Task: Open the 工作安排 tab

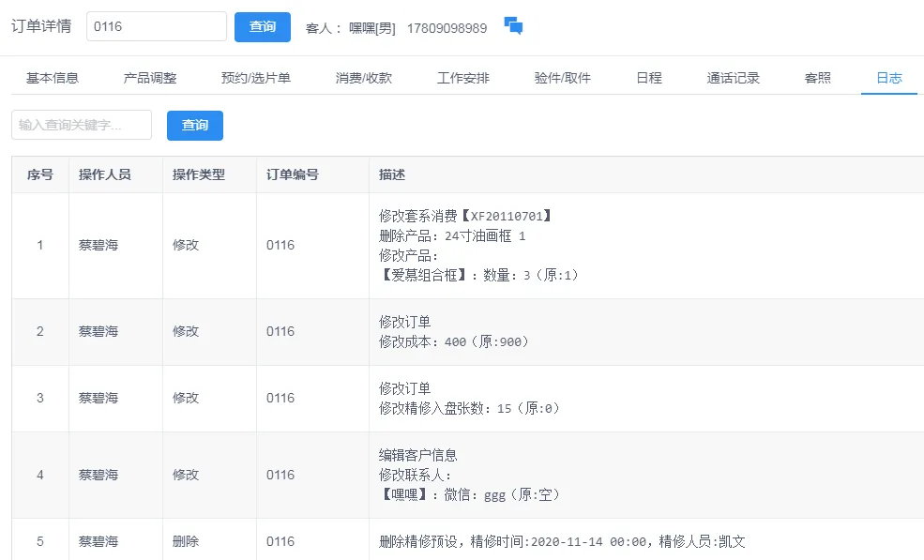Action: point(463,78)
